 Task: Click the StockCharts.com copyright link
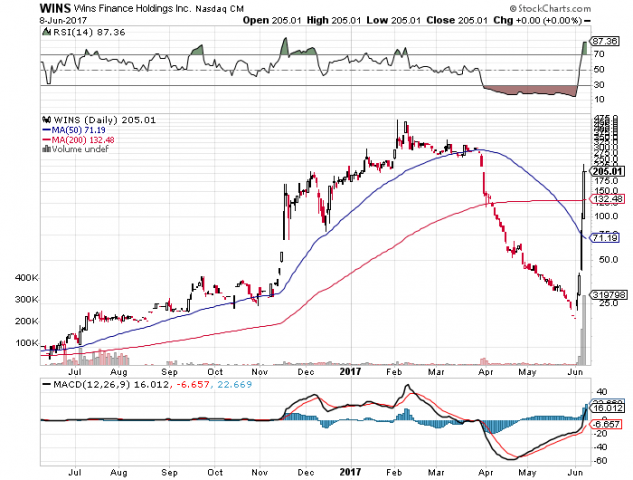point(550,8)
